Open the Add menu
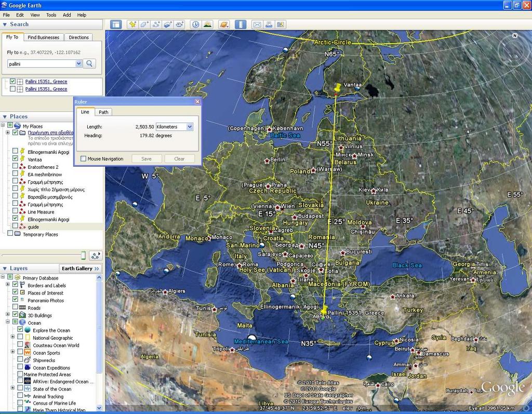Screen dimensions: 532x414 [67, 15]
